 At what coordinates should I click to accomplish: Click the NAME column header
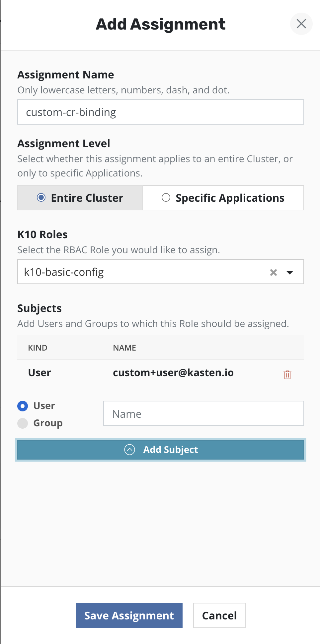[x=124, y=348]
